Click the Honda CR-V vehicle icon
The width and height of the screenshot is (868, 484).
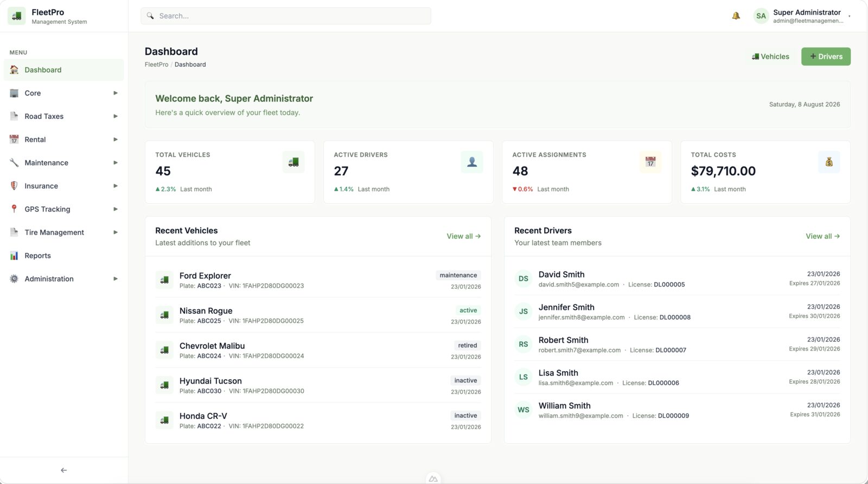tap(164, 421)
